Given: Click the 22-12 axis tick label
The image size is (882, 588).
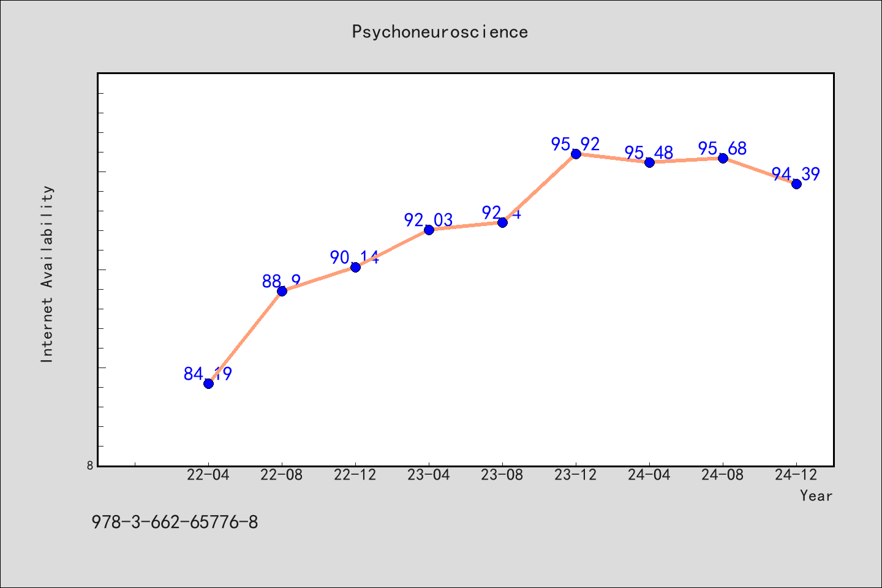Looking at the screenshot, I should click(355, 475).
